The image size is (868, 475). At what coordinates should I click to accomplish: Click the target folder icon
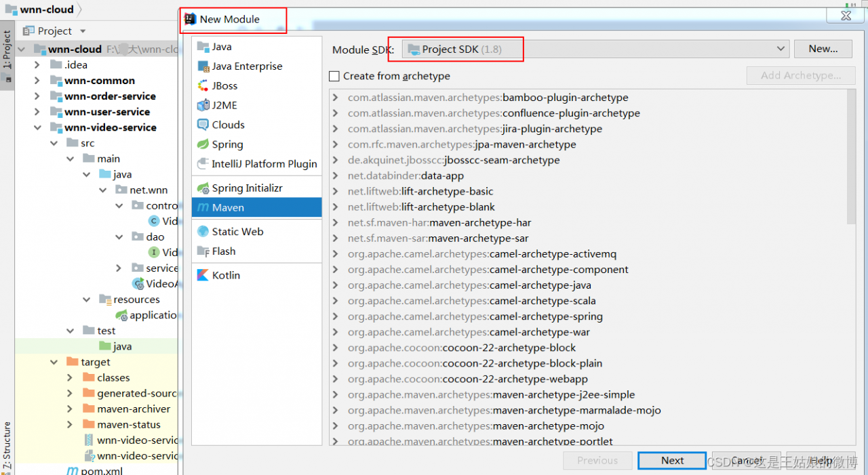click(72, 362)
